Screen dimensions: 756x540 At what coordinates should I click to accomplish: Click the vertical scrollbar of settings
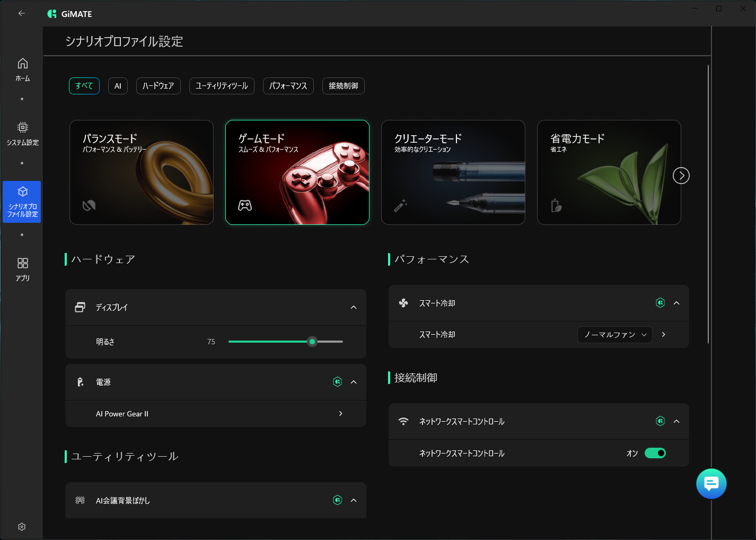coord(708,204)
